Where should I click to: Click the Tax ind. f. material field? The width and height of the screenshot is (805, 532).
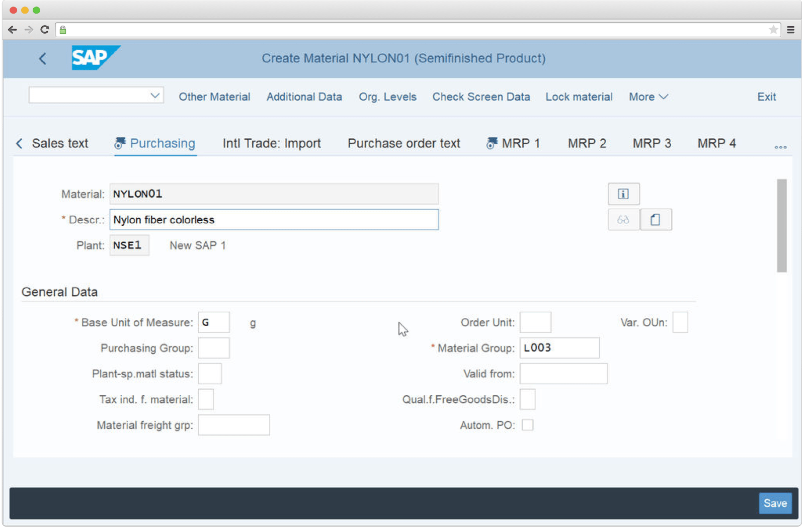(206, 399)
